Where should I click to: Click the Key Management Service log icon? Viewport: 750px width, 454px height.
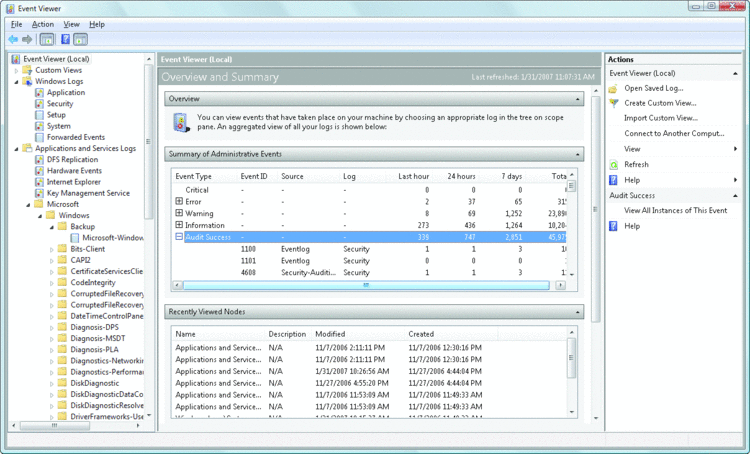point(39,193)
